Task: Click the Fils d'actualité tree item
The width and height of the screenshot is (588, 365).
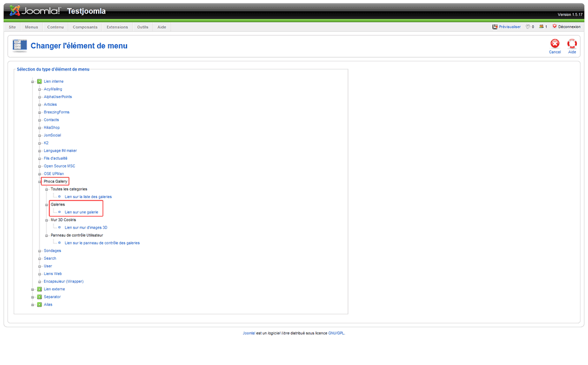Action: pos(55,158)
